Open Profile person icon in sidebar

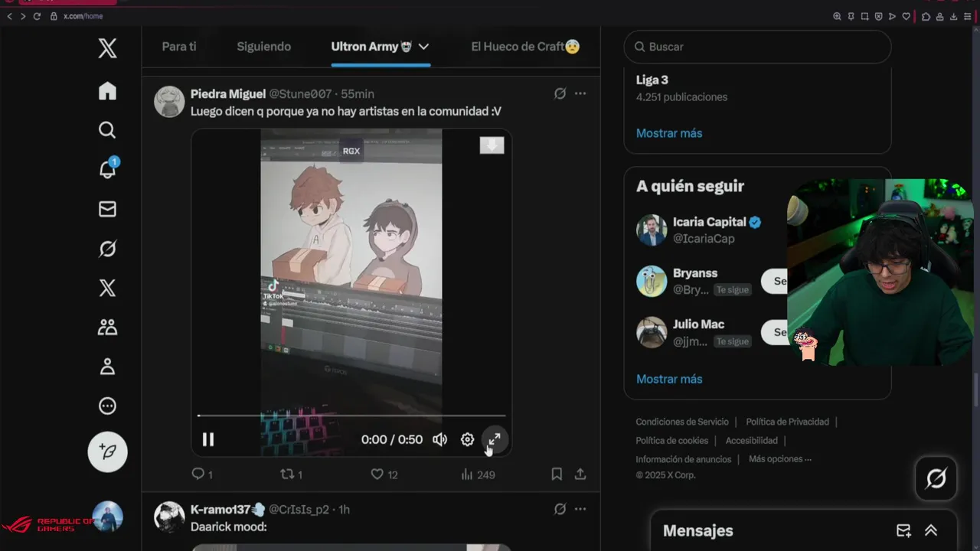click(107, 367)
